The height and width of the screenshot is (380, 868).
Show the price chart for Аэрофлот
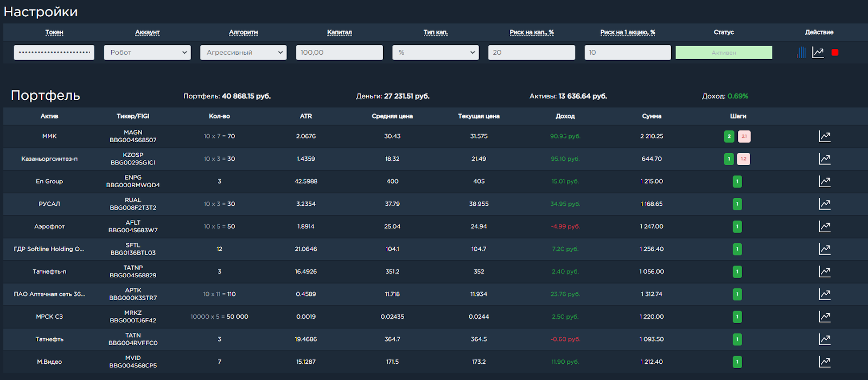click(x=825, y=227)
